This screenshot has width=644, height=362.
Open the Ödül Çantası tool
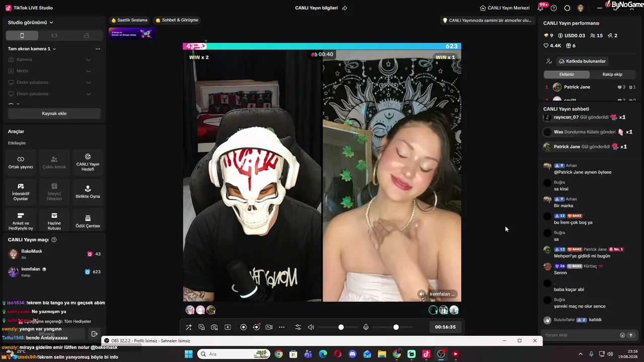pos(88,221)
